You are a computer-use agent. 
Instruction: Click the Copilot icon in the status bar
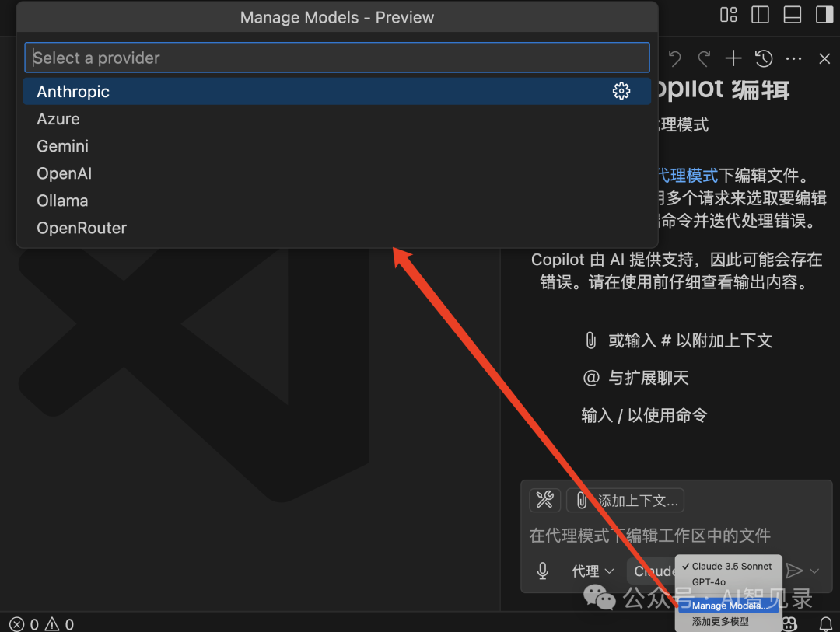pyautogui.click(x=788, y=623)
